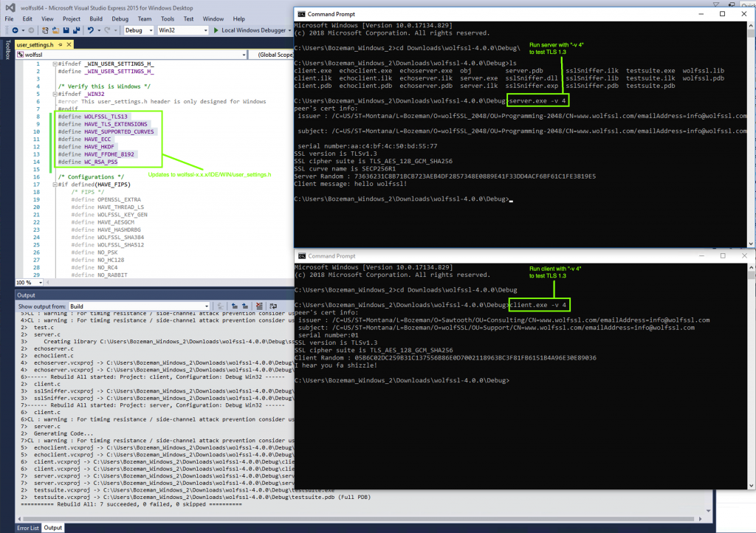Click the Go to Previous Message icon
This screenshot has height=533, width=756.
pos(235,305)
